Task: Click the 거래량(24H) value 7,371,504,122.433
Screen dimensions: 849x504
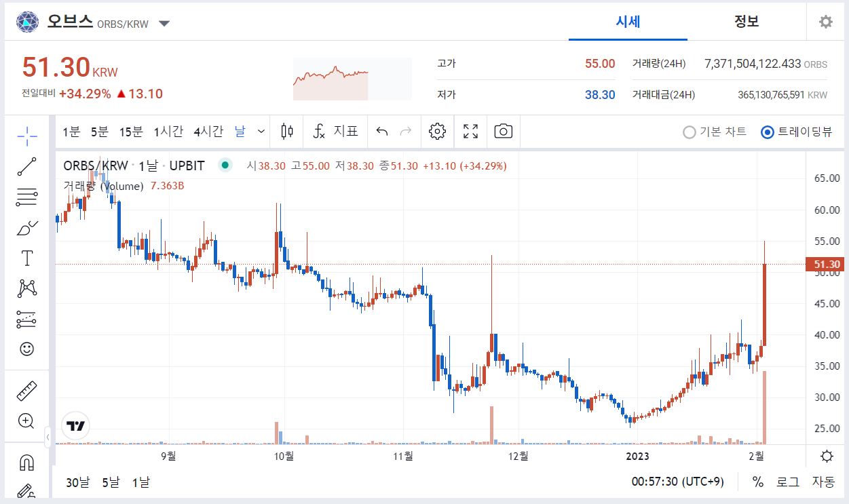Action: pyautogui.click(x=753, y=64)
